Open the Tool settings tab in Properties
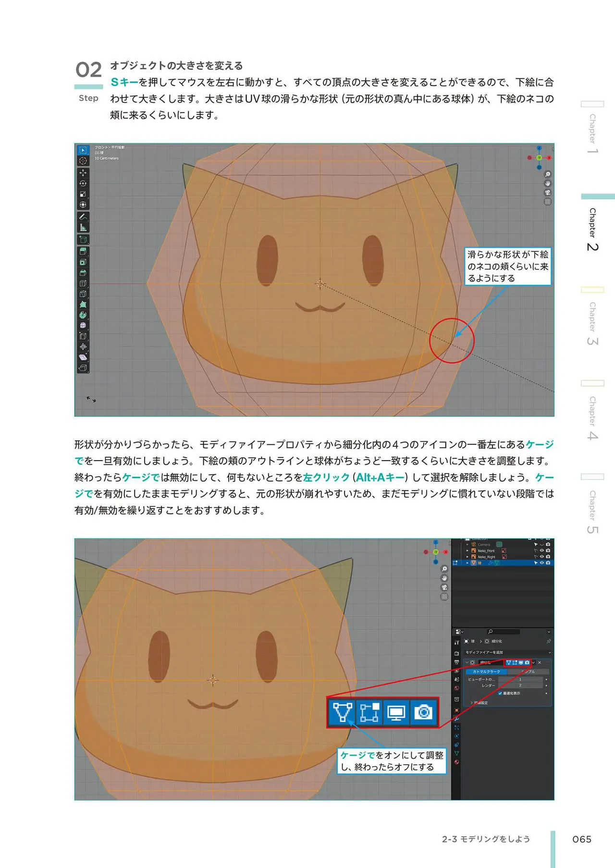 (456, 642)
